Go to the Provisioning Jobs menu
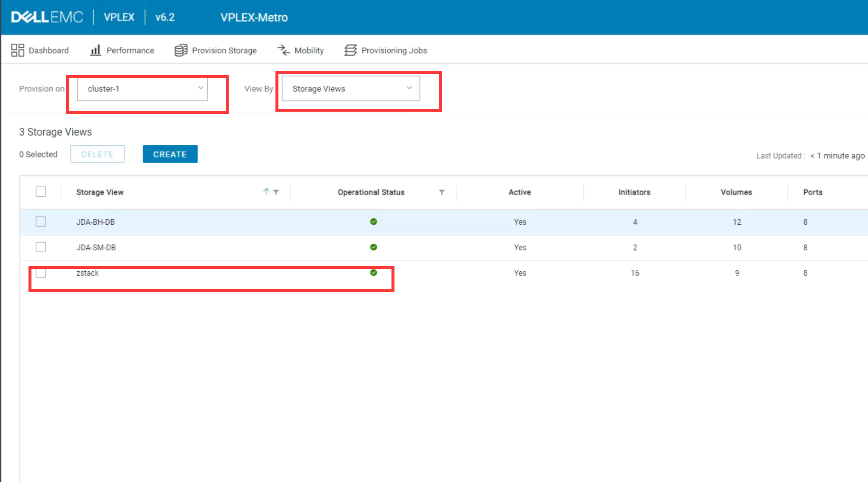The height and width of the screenshot is (482, 868). (394, 50)
